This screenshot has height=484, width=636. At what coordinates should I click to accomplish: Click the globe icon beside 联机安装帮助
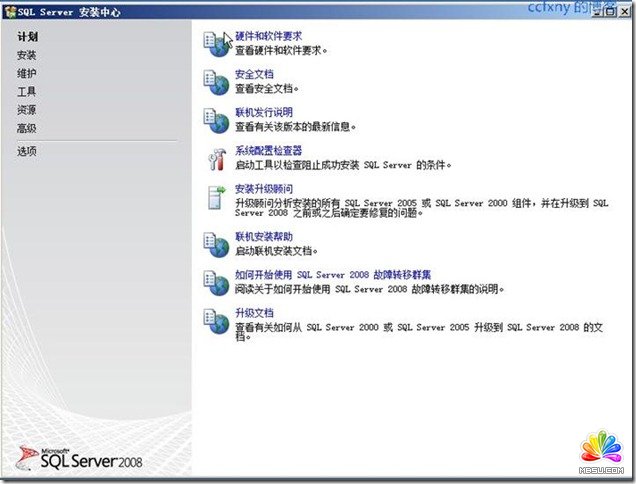coord(216,243)
